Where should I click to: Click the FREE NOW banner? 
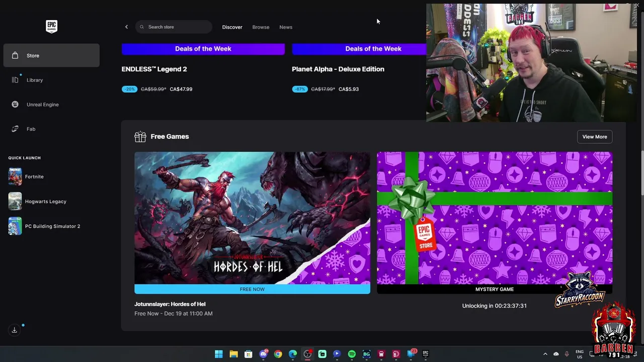(252, 289)
